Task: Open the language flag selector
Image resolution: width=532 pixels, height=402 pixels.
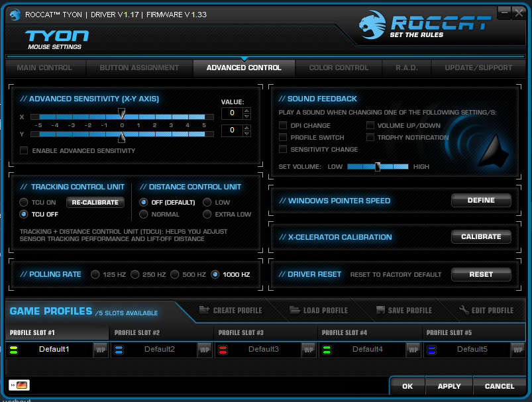Action: tap(19, 385)
